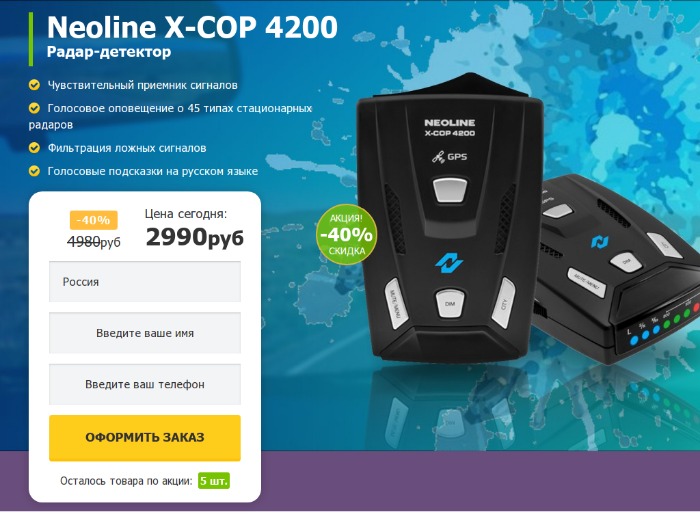Screen dimensions: 700x525
Task: Open the Россия country dropdown
Action: [145, 282]
